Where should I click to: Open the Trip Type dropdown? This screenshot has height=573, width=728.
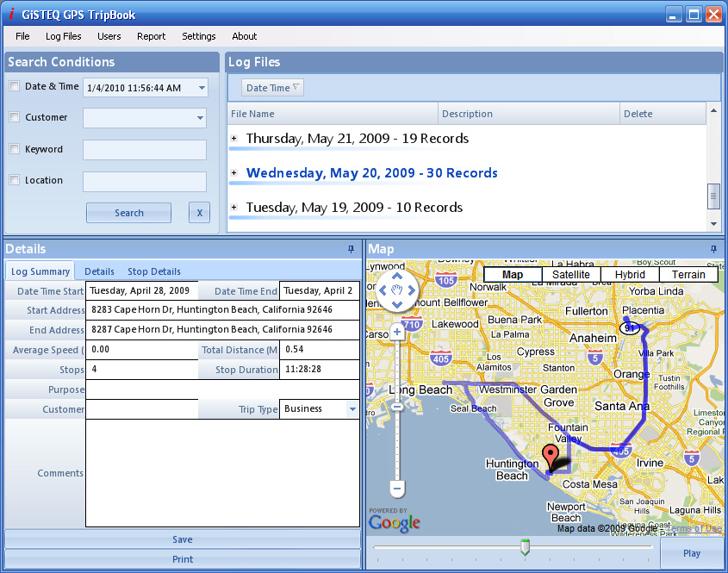point(352,409)
